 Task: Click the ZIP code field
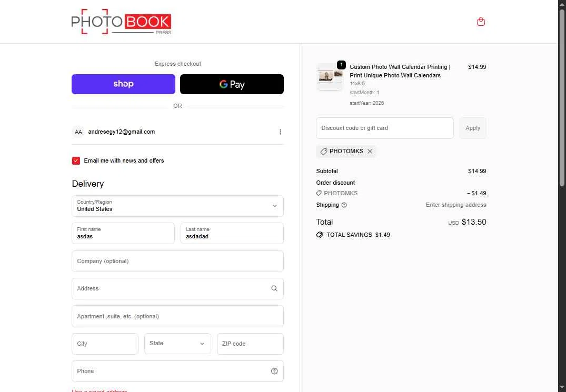[x=250, y=344]
